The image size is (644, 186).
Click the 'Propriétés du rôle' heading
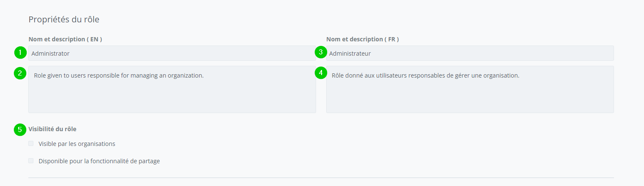[64, 19]
